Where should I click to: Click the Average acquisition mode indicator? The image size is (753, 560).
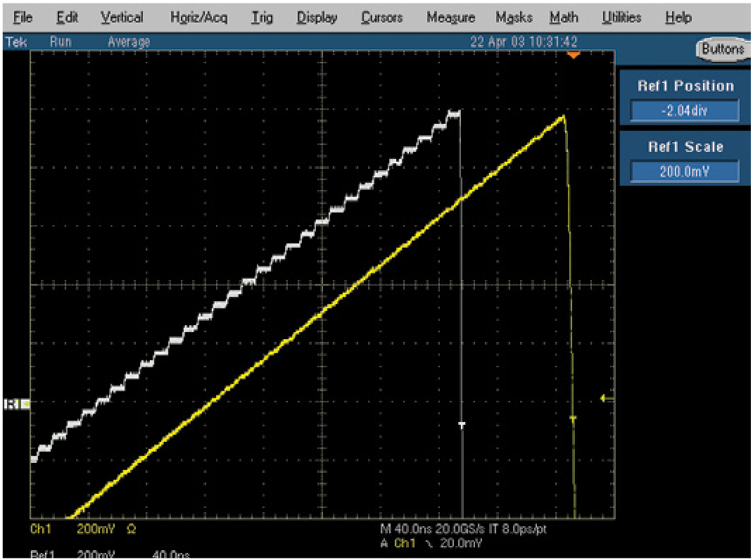[x=128, y=42]
